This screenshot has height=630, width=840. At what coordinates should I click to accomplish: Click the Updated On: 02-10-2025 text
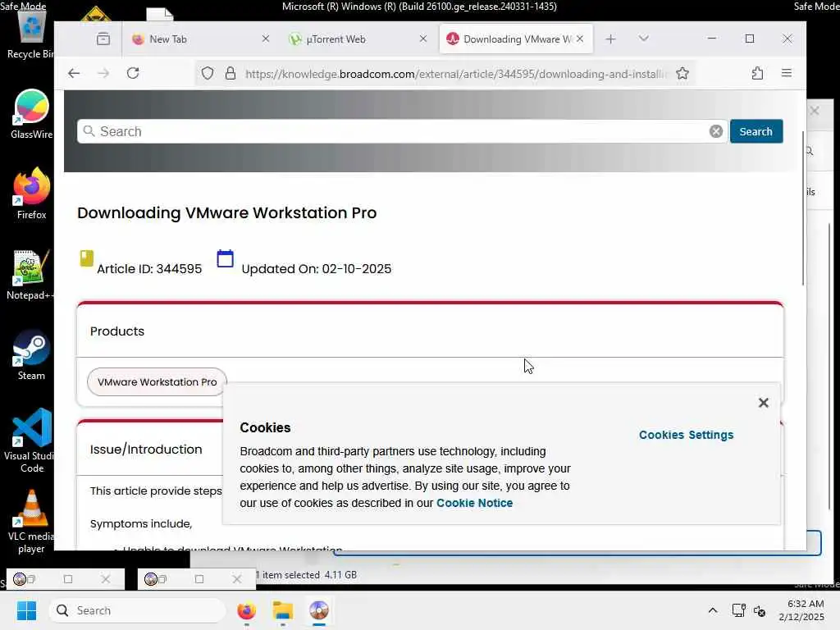tap(317, 269)
